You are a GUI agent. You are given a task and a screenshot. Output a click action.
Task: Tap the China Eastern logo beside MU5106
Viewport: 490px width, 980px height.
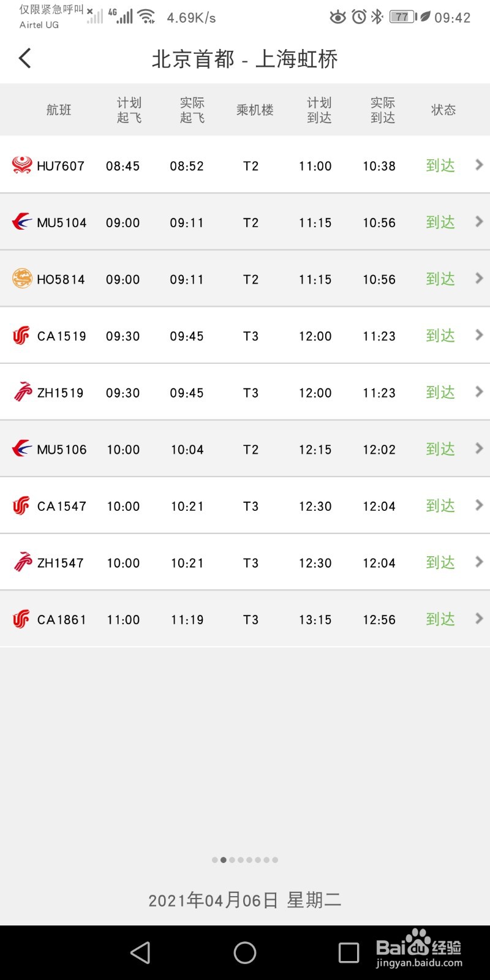pos(22,449)
